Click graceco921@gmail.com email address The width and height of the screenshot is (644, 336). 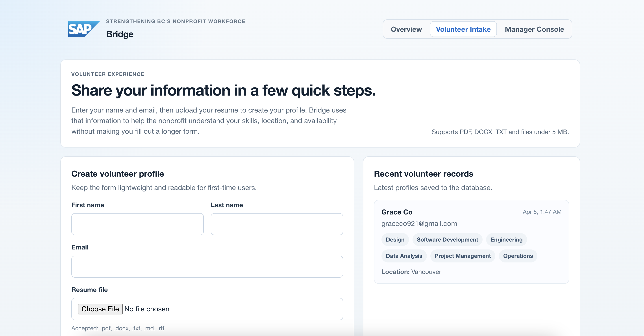click(x=419, y=223)
